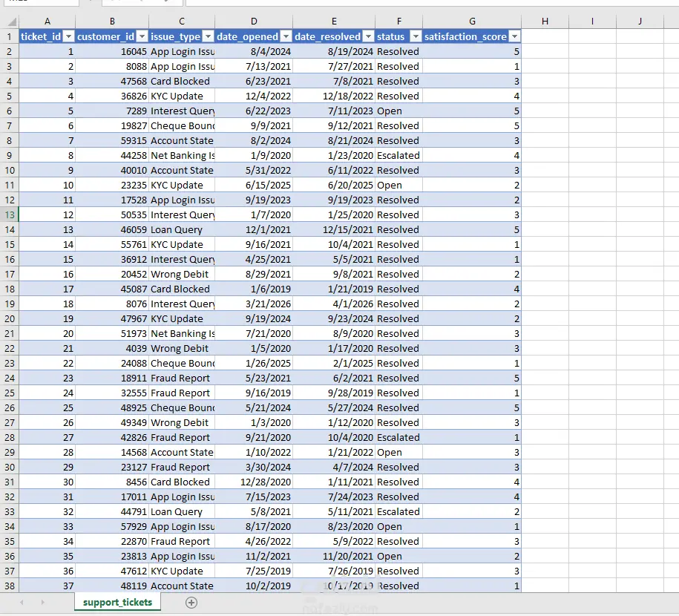Click the select-all corner triangle

[x=12, y=22]
